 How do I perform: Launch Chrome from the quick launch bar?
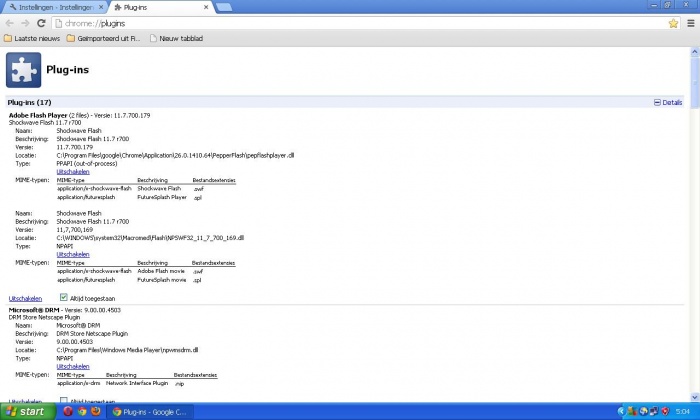click(82, 411)
